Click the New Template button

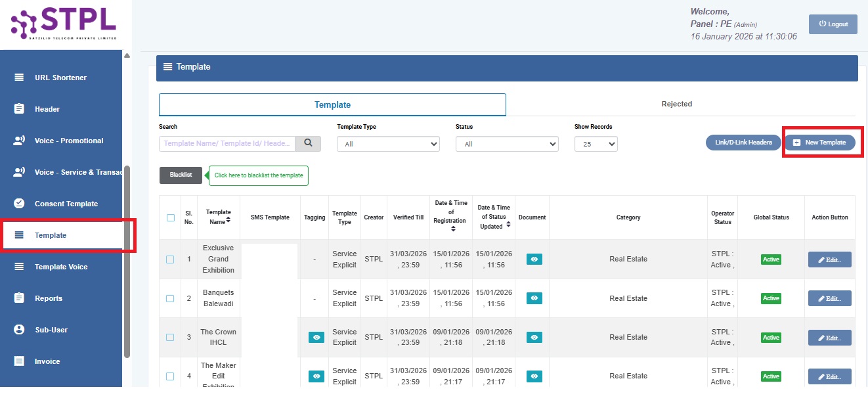[x=820, y=143]
